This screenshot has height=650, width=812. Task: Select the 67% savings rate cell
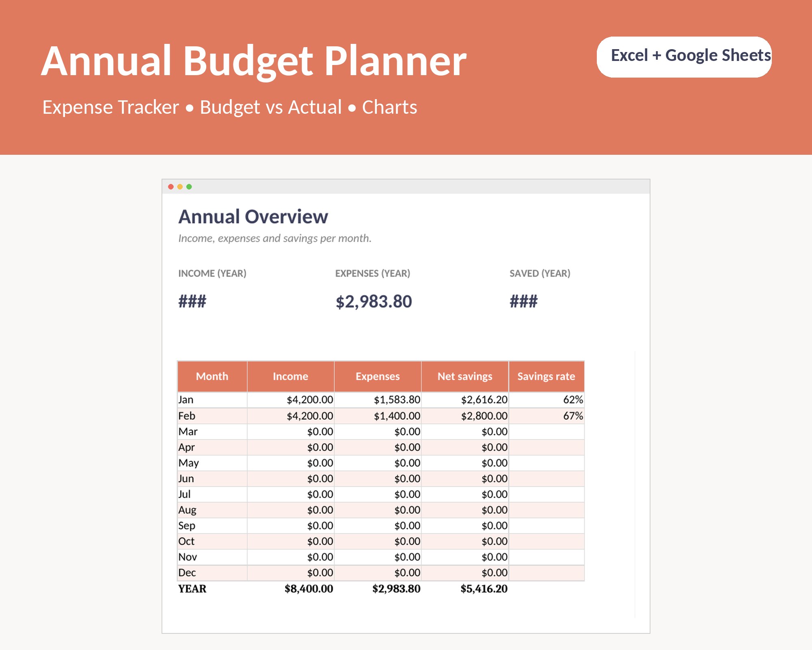point(546,416)
